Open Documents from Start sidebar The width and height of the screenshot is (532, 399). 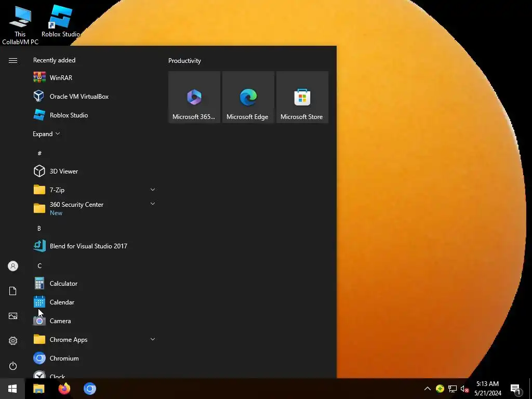click(x=13, y=291)
